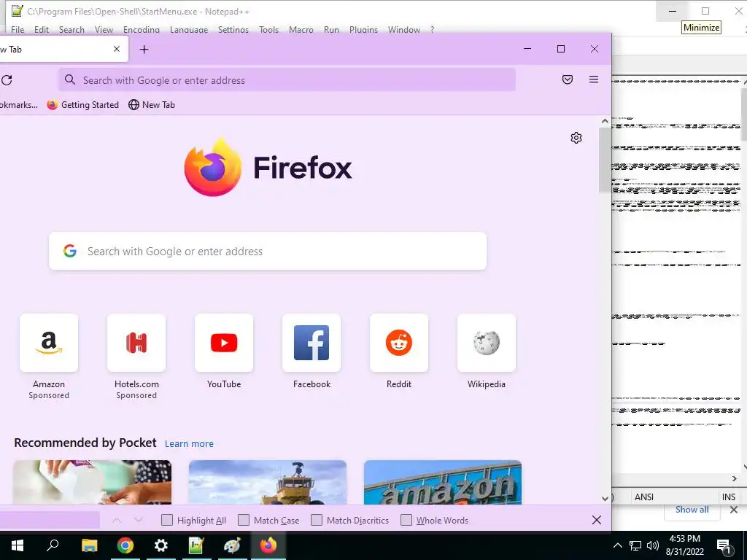This screenshot has height=560, width=747.
Task: Open the Notepad++ Macro menu
Action: tap(301, 29)
